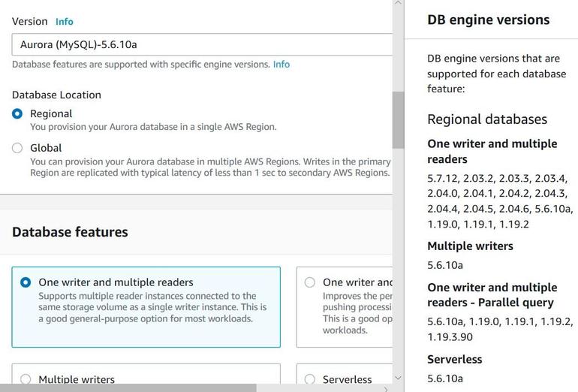The width and height of the screenshot is (578, 392).
Task: Click the scroll down arrow of the form
Action: [398, 378]
